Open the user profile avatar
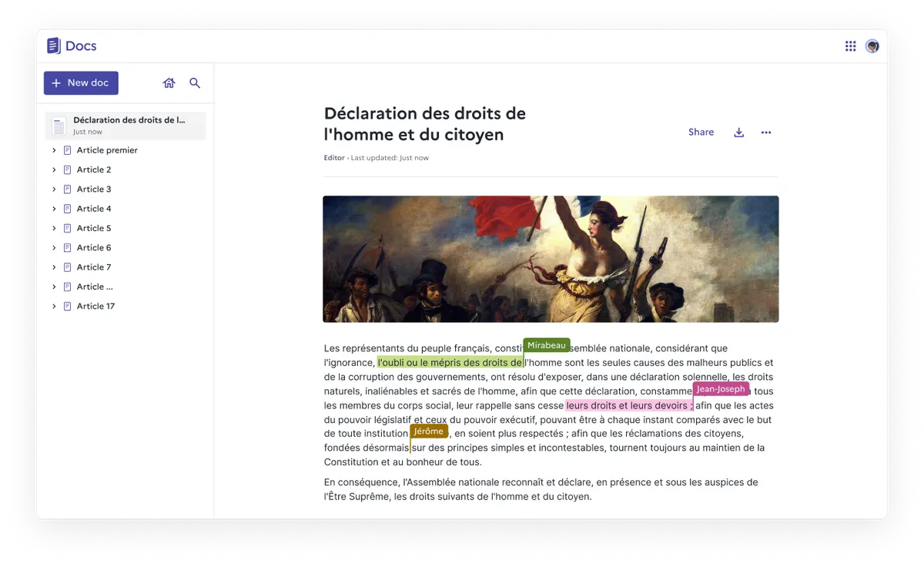This screenshot has width=924, height=564. 872,46
